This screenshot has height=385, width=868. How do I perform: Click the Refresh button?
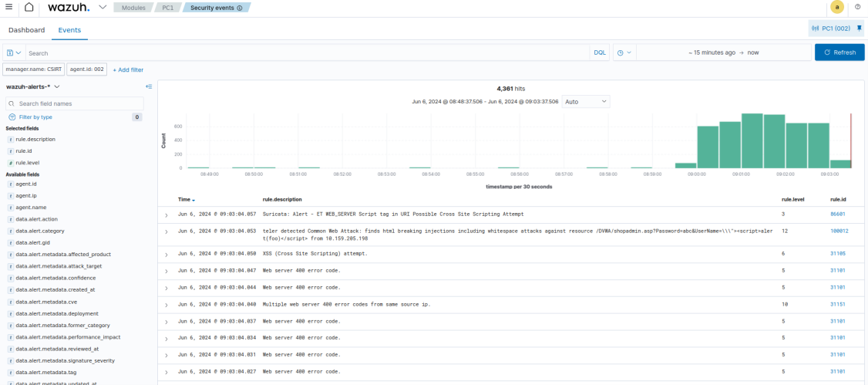[x=839, y=52]
